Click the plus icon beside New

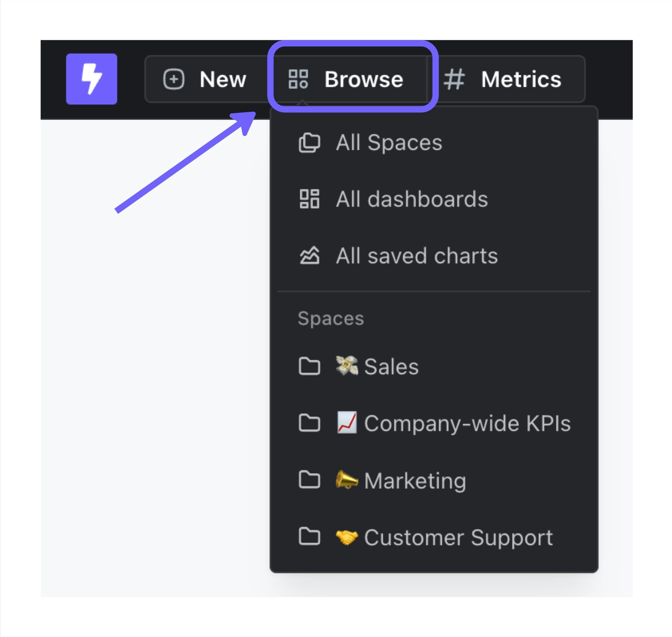[173, 79]
